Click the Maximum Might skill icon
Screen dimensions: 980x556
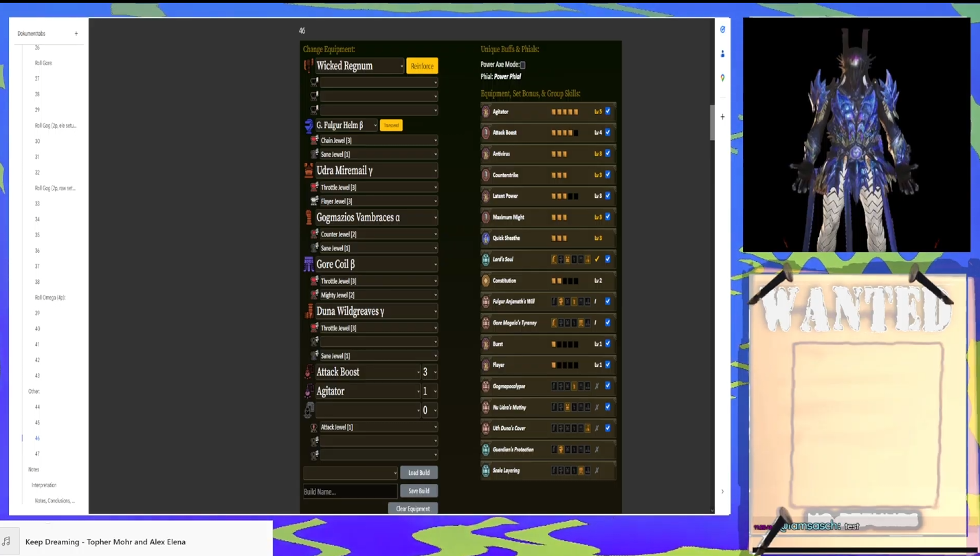[x=486, y=217]
